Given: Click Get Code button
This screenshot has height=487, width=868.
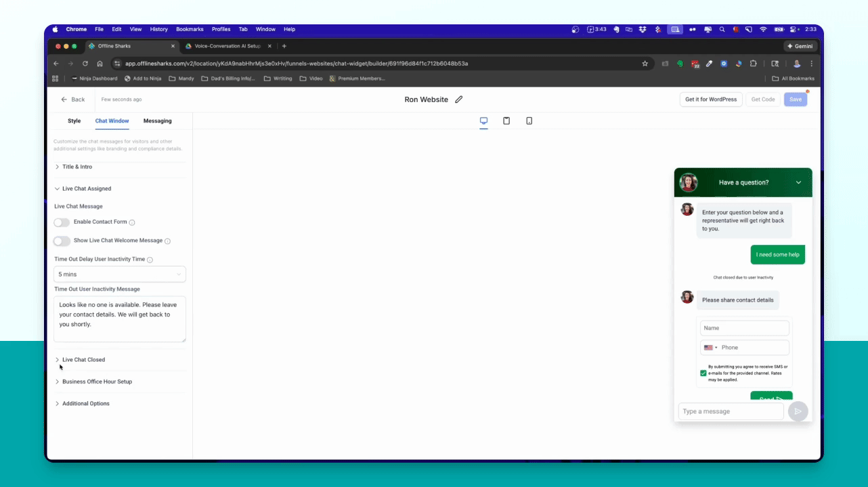Looking at the screenshot, I should click(763, 99).
